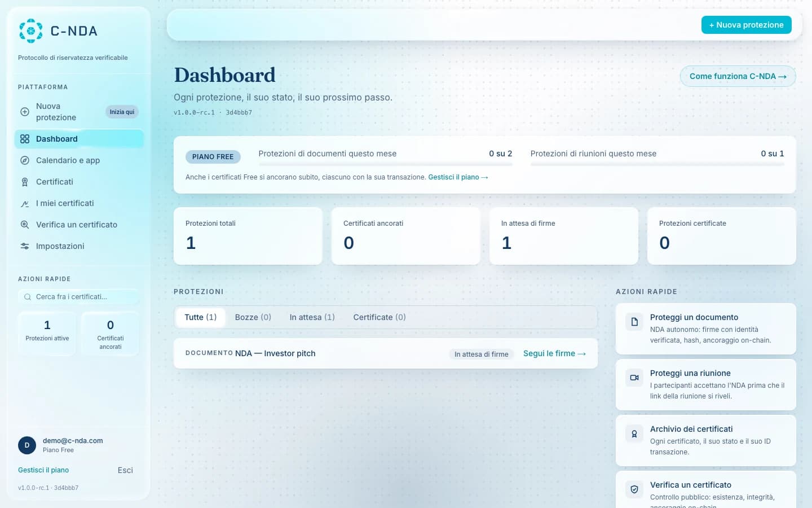
Task: Click the plus icon beside Nuova protezione
Action: (25, 112)
